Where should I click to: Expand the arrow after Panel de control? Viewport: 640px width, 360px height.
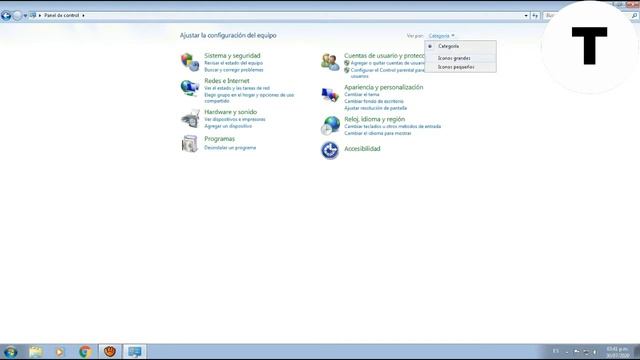pos(83,16)
